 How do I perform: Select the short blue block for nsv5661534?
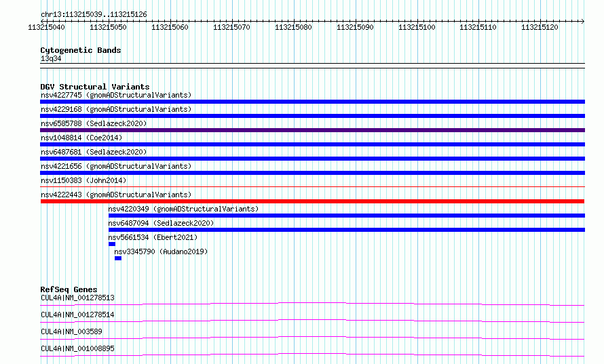[x=112, y=244]
